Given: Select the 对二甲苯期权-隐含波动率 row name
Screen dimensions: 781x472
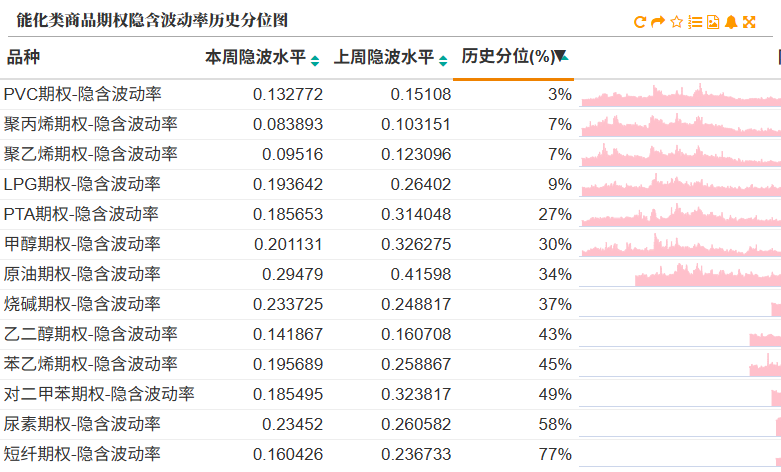Looking at the screenshot, I should pos(99,394).
